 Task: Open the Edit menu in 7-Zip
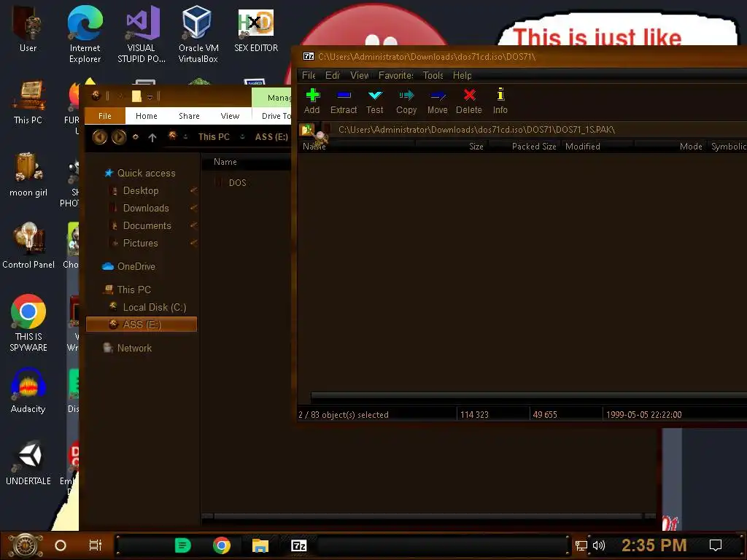click(333, 75)
